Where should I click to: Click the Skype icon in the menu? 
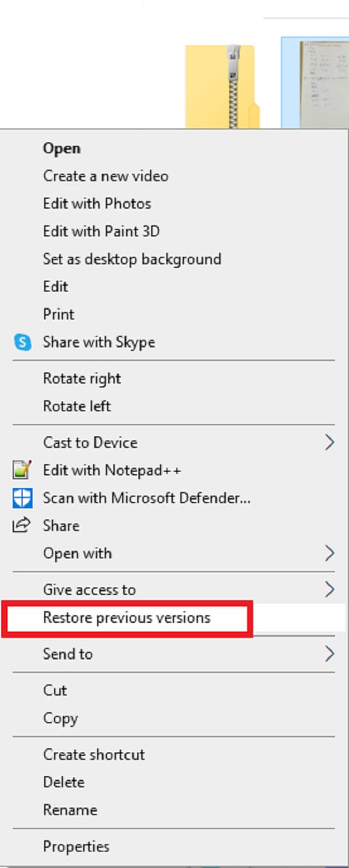[x=22, y=342]
